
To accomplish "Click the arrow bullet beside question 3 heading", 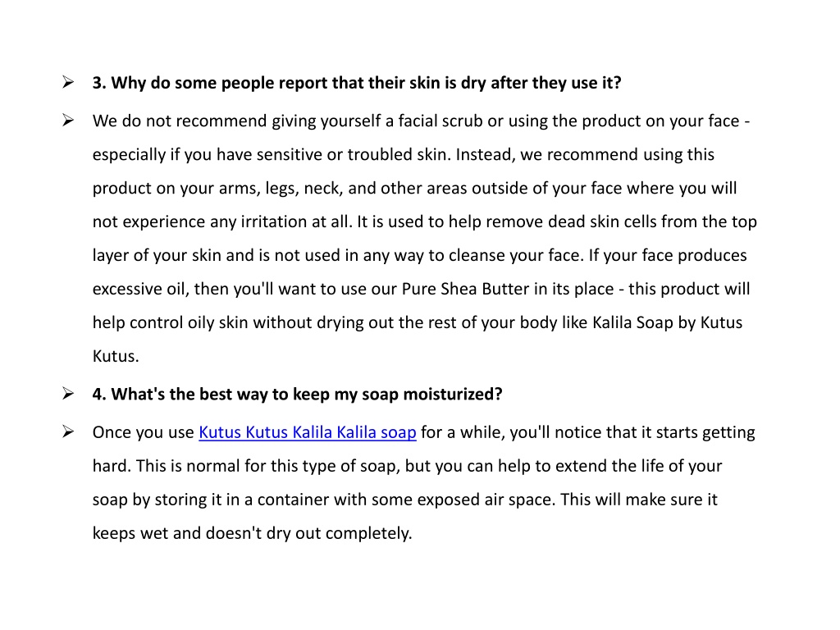I will click(68, 83).
